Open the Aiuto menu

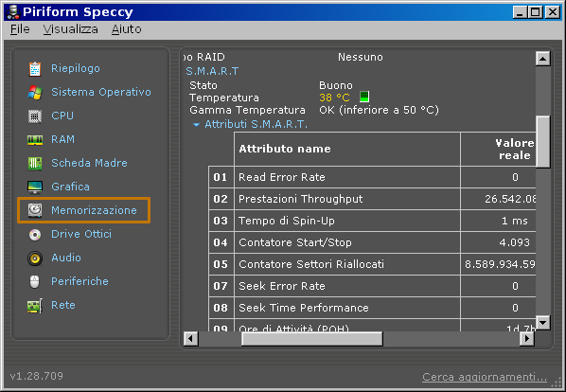[126, 29]
